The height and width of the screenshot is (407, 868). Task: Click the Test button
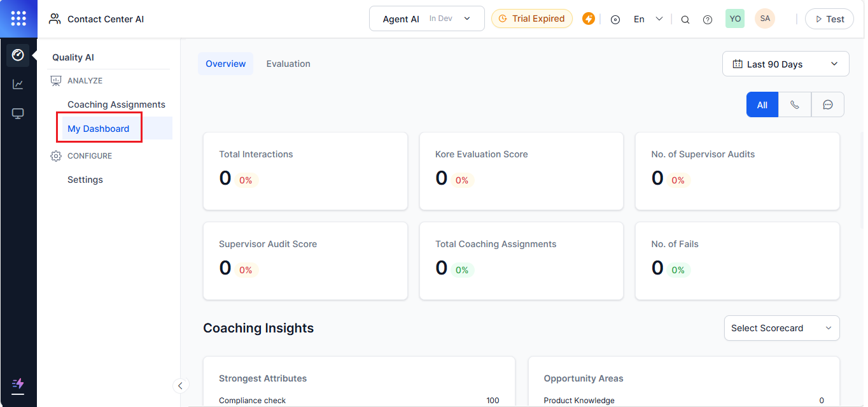829,19
